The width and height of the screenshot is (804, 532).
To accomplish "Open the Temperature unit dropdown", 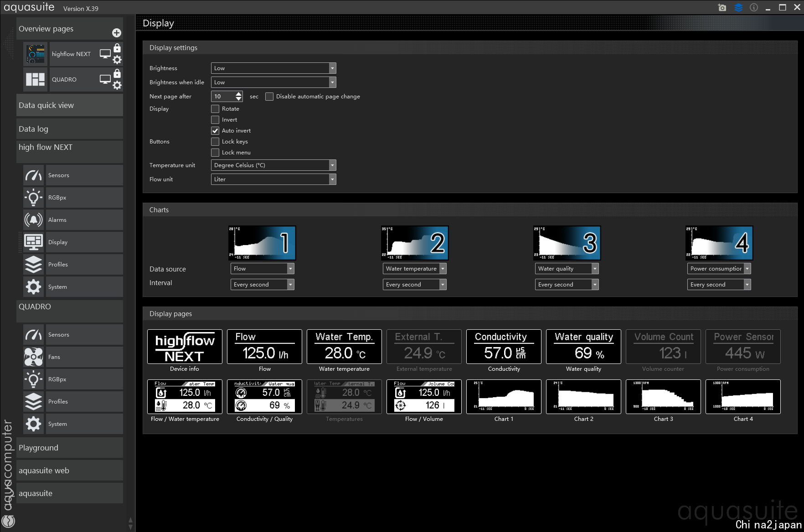I will coord(273,165).
